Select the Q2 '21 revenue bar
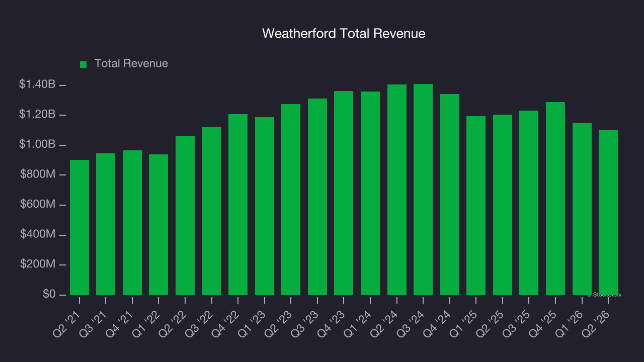 (x=79, y=227)
